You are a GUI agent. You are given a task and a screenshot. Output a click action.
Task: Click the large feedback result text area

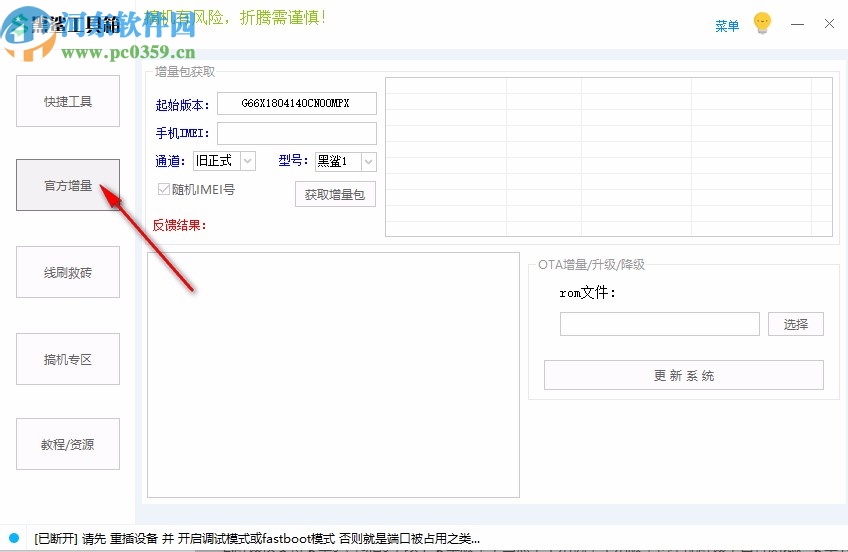[333, 375]
